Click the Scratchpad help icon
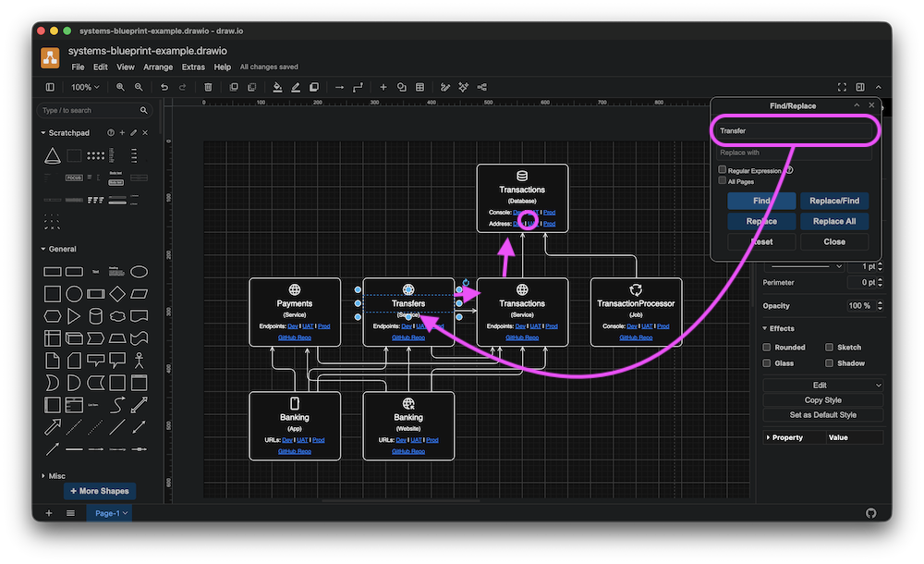Screen dimensions: 924x564 (111, 133)
